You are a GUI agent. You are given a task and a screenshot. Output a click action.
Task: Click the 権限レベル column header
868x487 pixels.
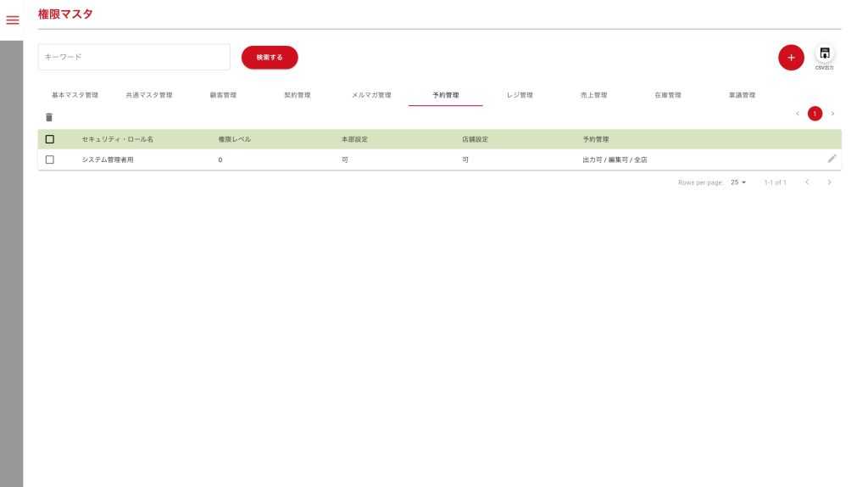click(x=235, y=139)
